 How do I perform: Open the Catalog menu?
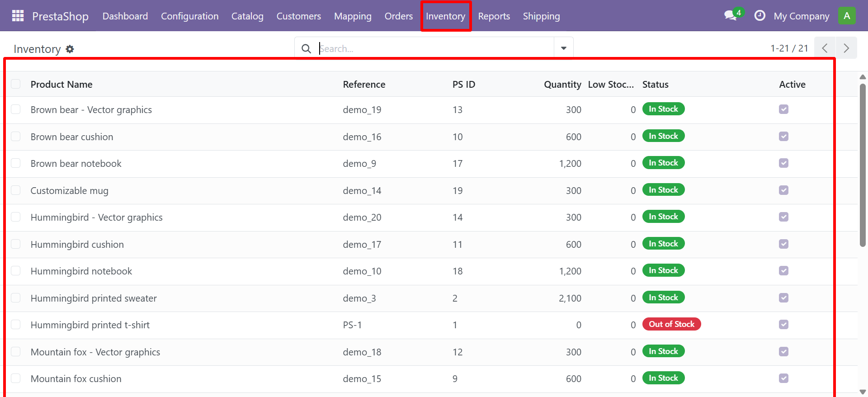pos(247,16)
